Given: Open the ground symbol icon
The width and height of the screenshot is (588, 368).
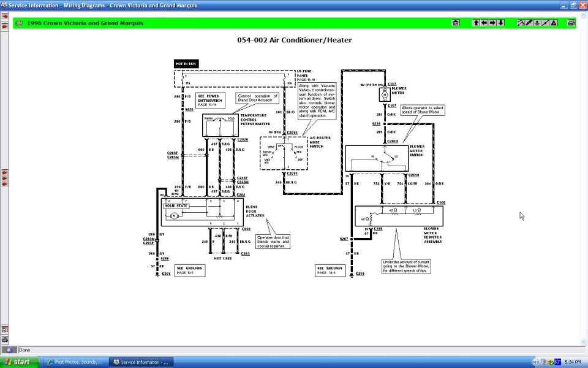Looking at the screenshot, I should click(x=537, y=23).
